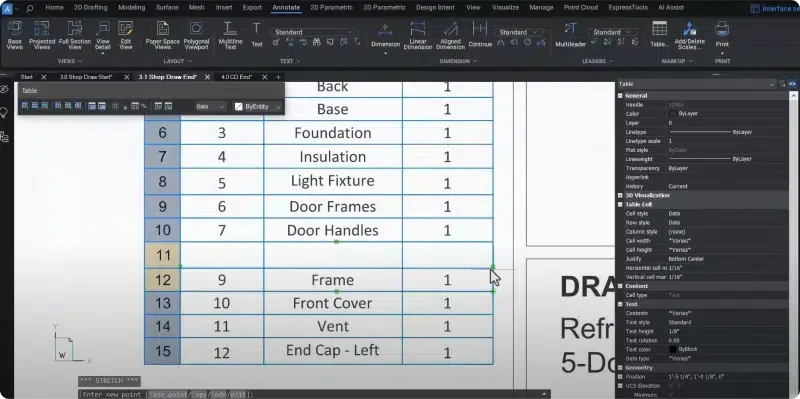
Task: Toggle the eye icon in Properties panel header
Action: tap(792, 84)
